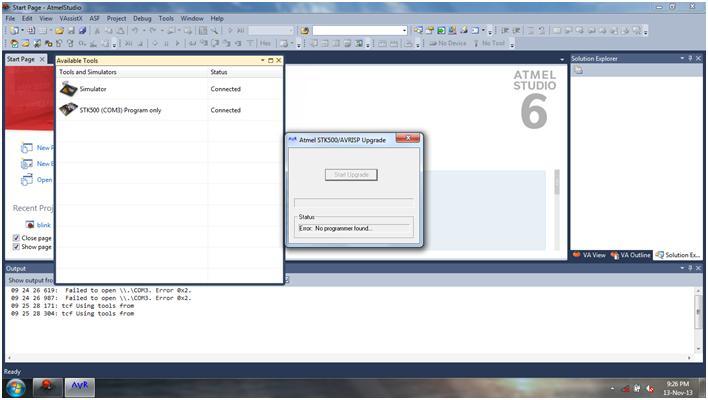The width and height of the screenshot is (708, 400).
Task: Click the Status column header
Action: (219, 72)
